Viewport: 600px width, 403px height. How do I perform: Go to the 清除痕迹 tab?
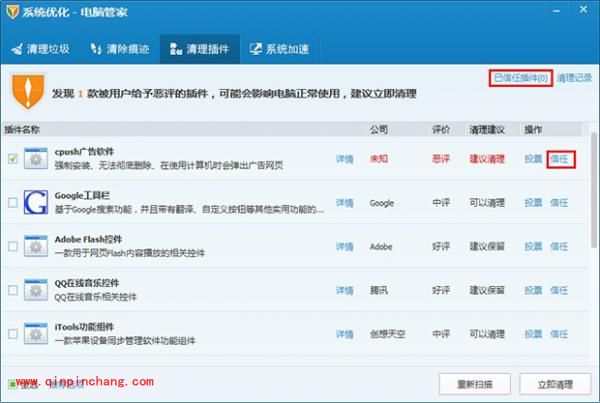pyautogui.click(x=121, y=48)
